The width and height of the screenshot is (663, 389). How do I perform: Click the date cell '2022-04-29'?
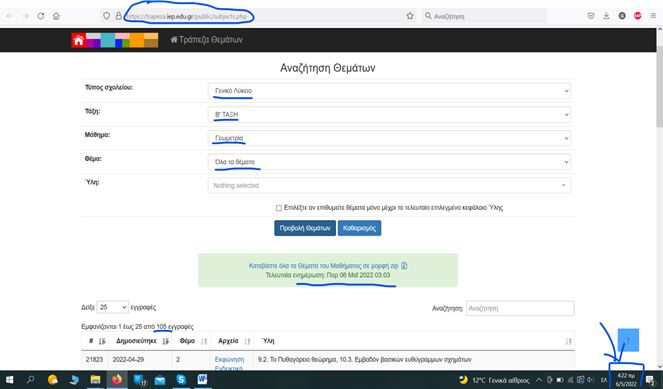(128, 359)
